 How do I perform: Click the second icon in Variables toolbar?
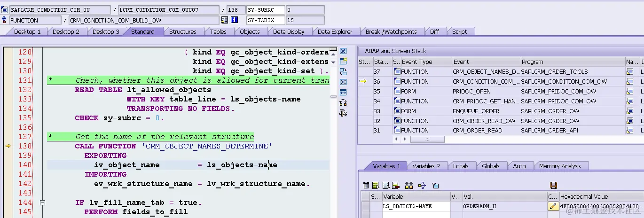tap(376, 186)
